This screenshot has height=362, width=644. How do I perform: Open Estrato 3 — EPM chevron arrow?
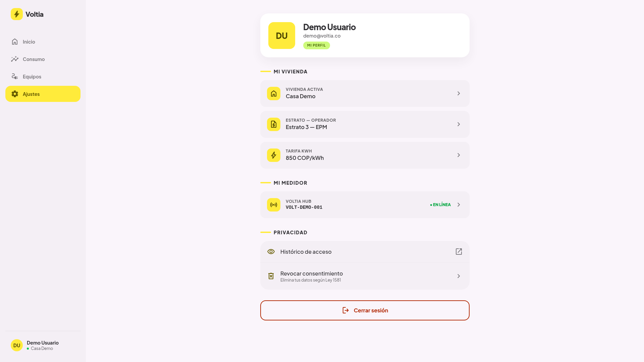pyautogui.click(x=459, y=124)
